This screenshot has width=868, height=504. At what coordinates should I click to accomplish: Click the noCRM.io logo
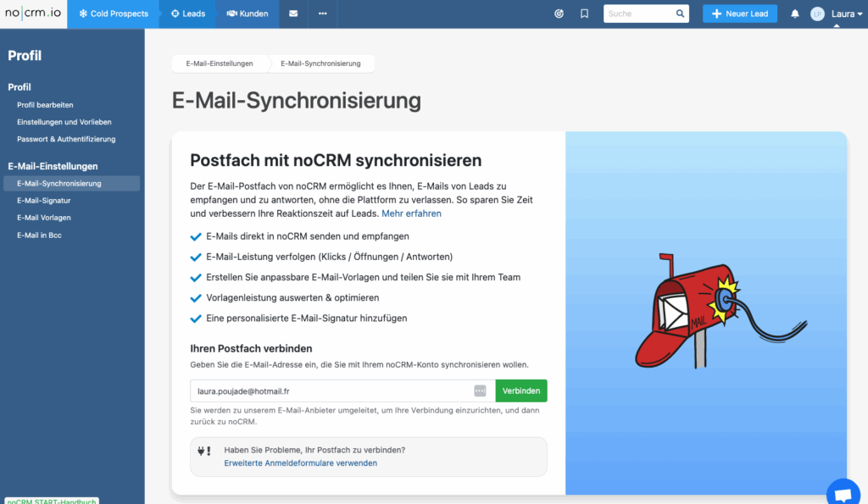point(33,14)
